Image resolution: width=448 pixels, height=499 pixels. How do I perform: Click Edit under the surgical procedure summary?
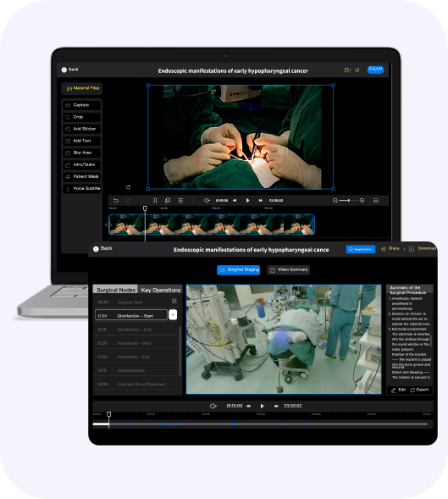pos(398,390)
